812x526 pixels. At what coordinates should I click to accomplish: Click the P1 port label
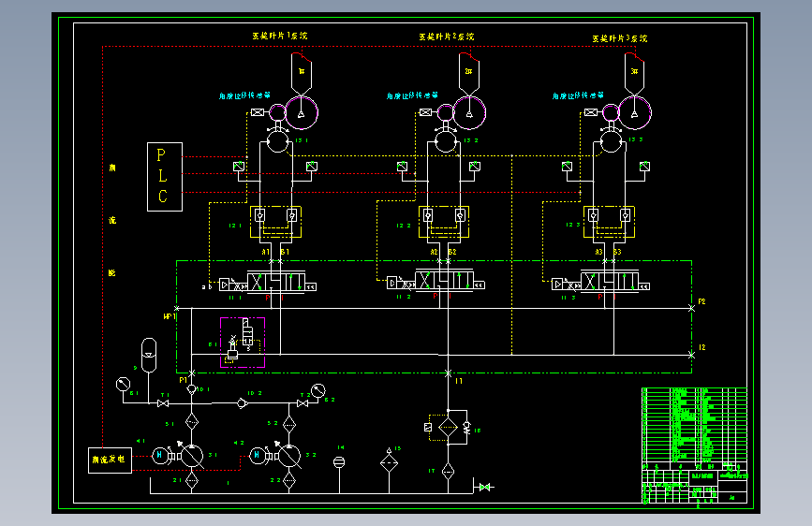pyautogui.click(x=183, y=380)
